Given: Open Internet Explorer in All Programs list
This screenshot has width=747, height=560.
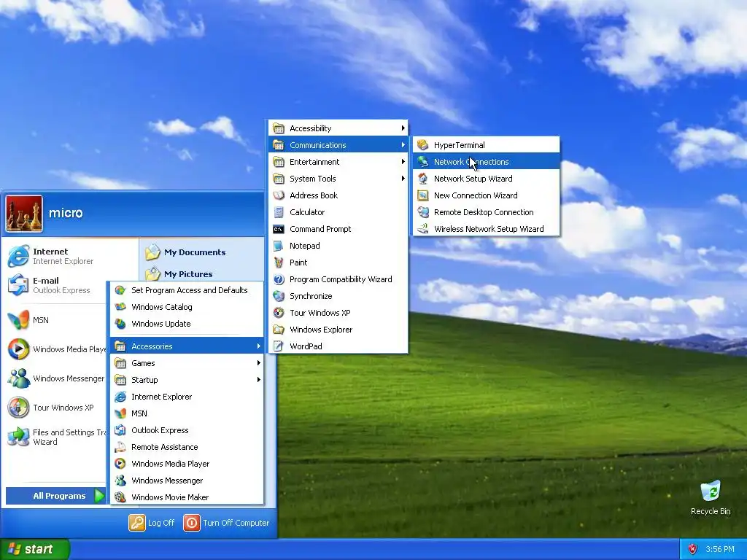Looking at the screenshot, I should (187, 397).
